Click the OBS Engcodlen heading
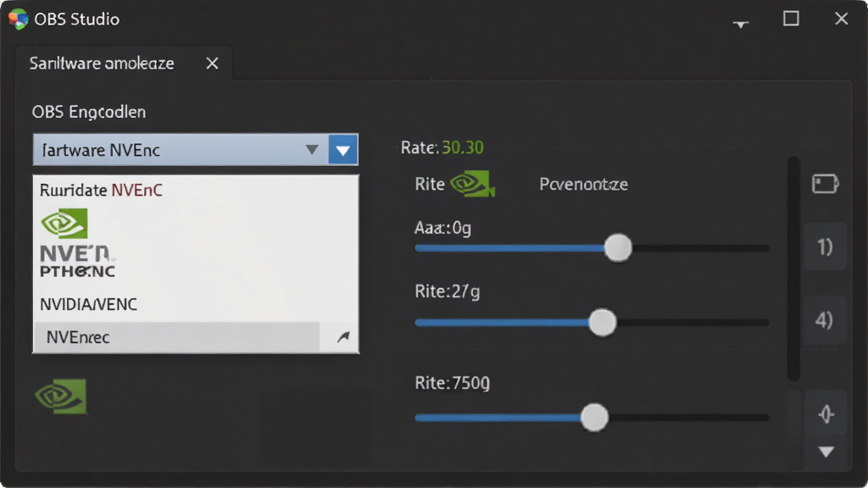868x488 pixels. click(x=88, y=113)
